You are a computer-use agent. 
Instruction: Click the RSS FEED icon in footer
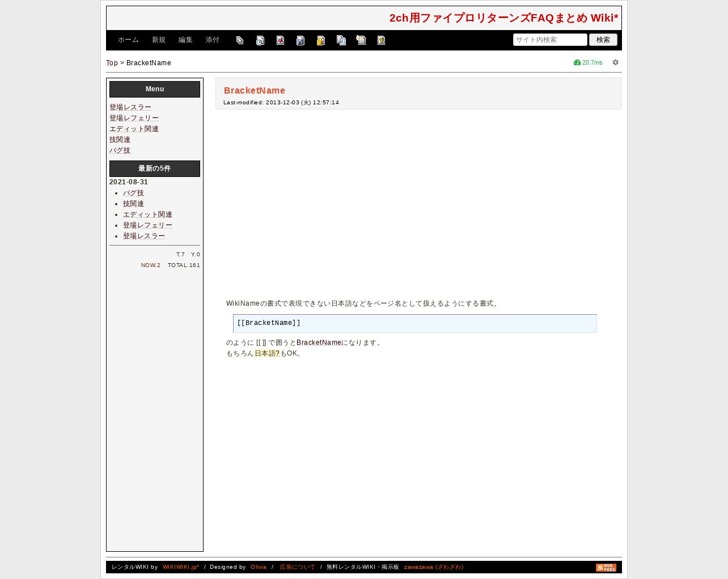606,567
